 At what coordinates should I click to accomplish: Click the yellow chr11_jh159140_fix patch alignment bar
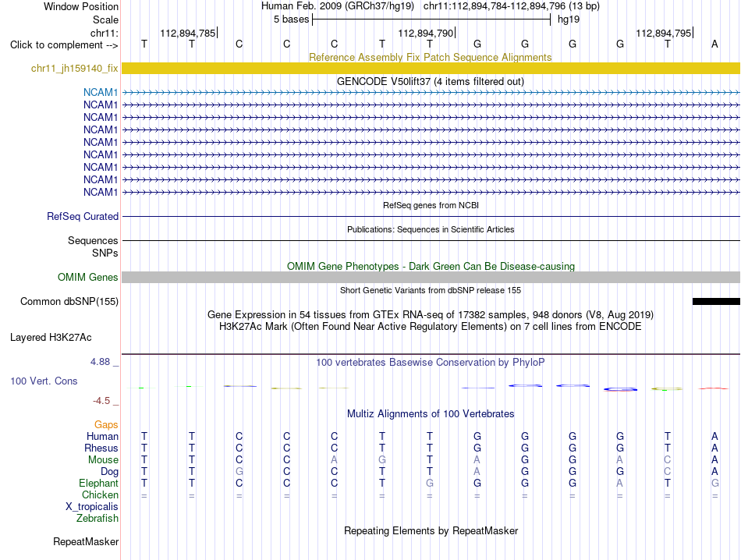pyautogui.click(x=431, y=68)
